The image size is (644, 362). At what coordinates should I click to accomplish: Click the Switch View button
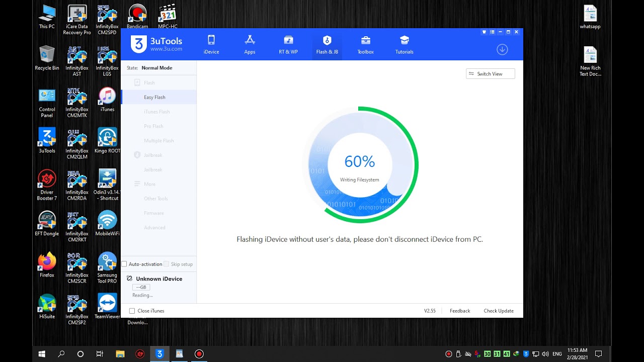[491, 74]
